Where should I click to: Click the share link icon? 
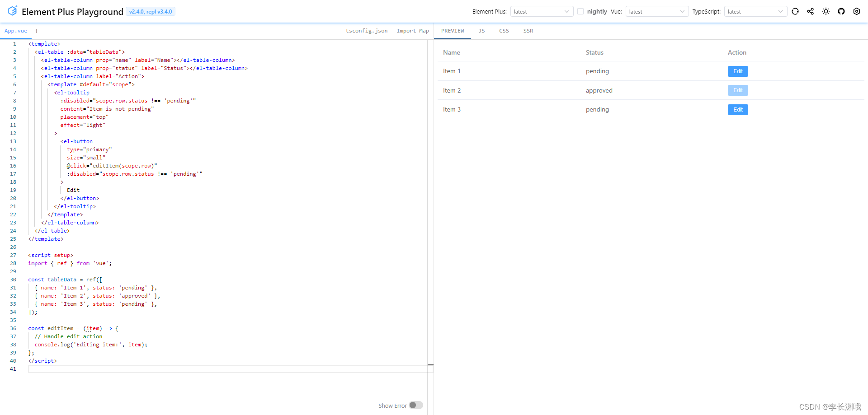(x=811, y=11)
